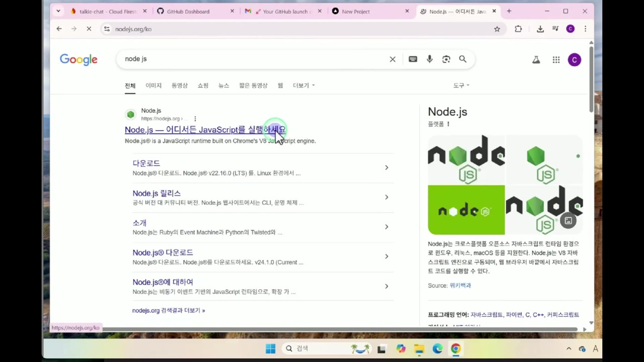The width and height of the screenshot is (644, 362).
Task: Expand the 소개 row chevron
Action: click(x=386, y=227)
